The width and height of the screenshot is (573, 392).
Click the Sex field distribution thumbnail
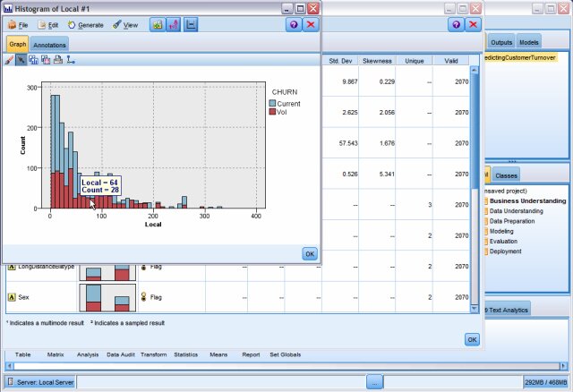(x=107, y=297)
